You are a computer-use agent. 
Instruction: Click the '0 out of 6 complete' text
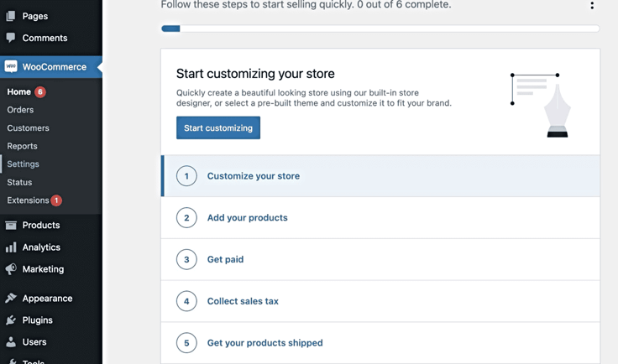point(404,5)
